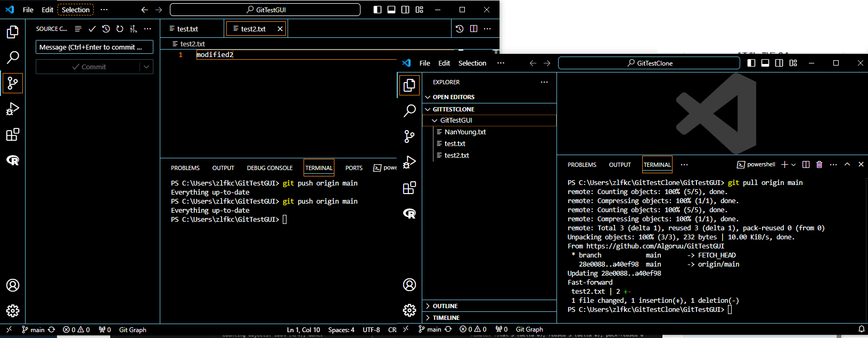868x338 pixels.
Task: Go back in GitTestClone title bar
Action: pos(533,63)
